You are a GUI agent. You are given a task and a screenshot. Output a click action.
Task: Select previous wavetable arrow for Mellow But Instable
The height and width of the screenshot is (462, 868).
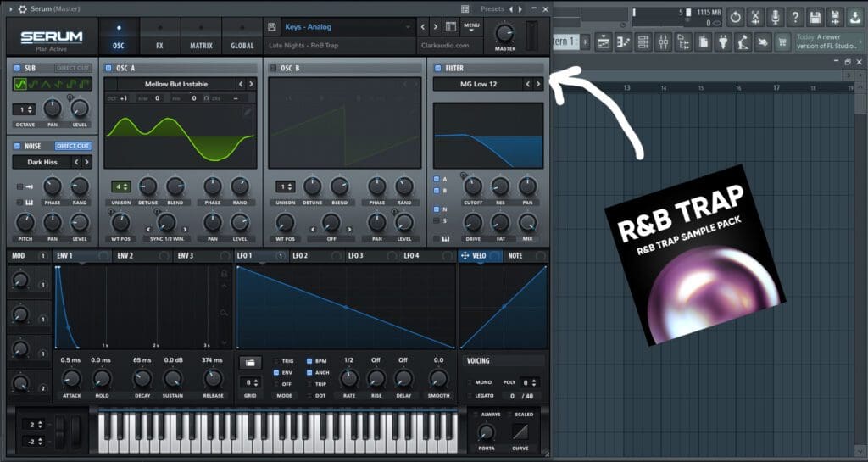[x=241, y=84]
